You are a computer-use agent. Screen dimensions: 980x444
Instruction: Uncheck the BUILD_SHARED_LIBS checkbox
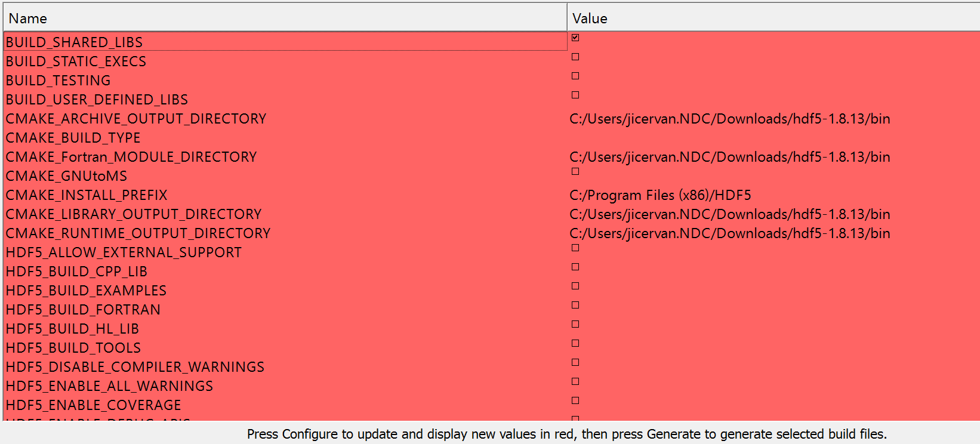(575, 38)
